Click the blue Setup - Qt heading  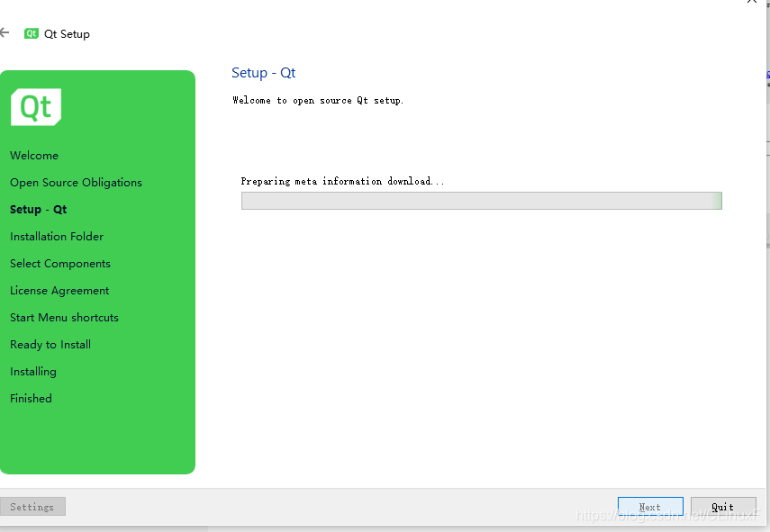(264, 73)
